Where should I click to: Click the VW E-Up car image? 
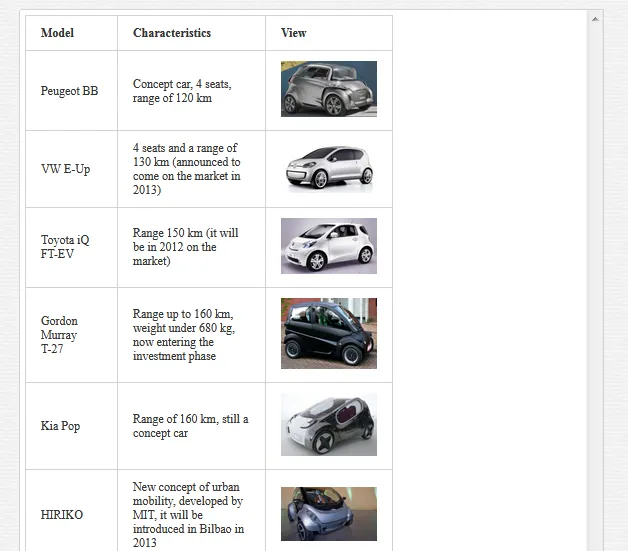pyautogui.click(x=329, y=167)
